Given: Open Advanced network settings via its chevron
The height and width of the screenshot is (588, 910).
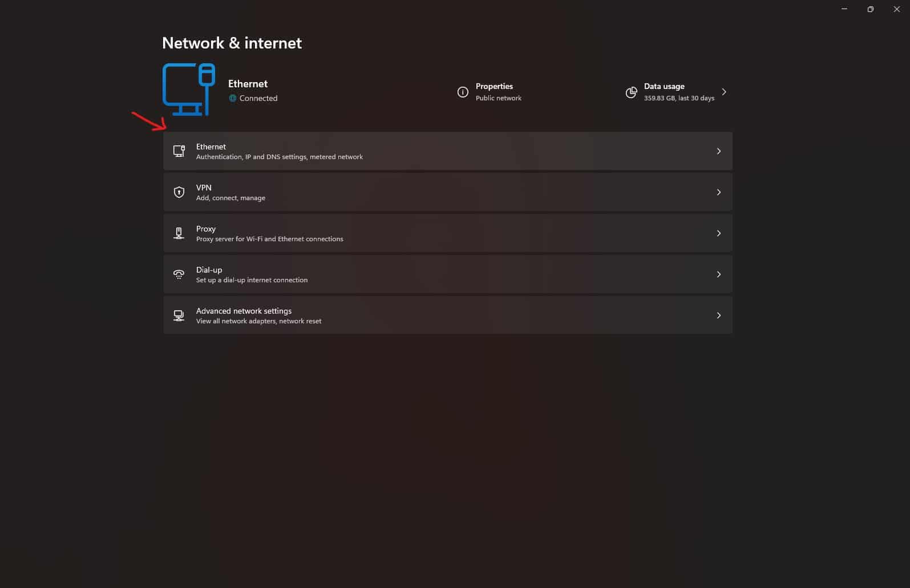Looking at the screenshot, I should click(x=718, y=315).
